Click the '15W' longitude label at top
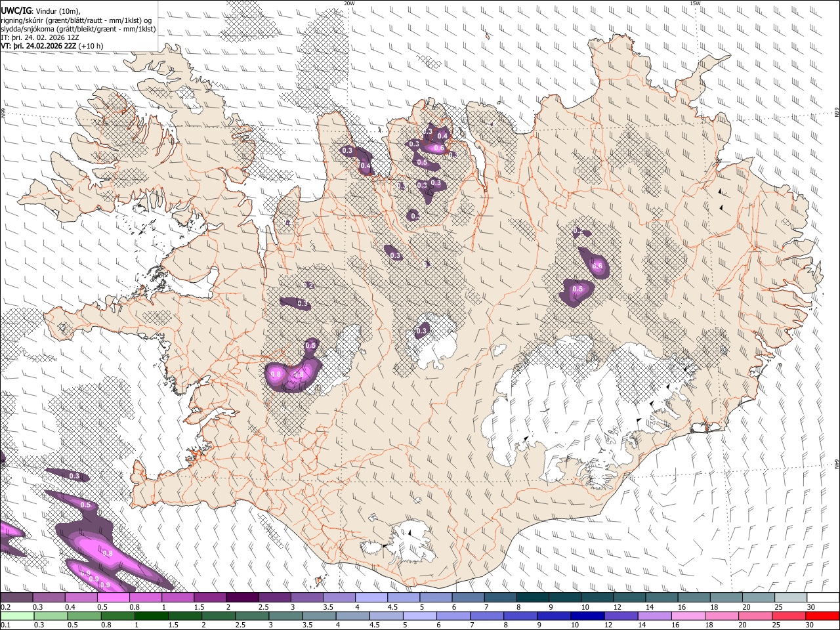840x630 pixels. point(695,3)
